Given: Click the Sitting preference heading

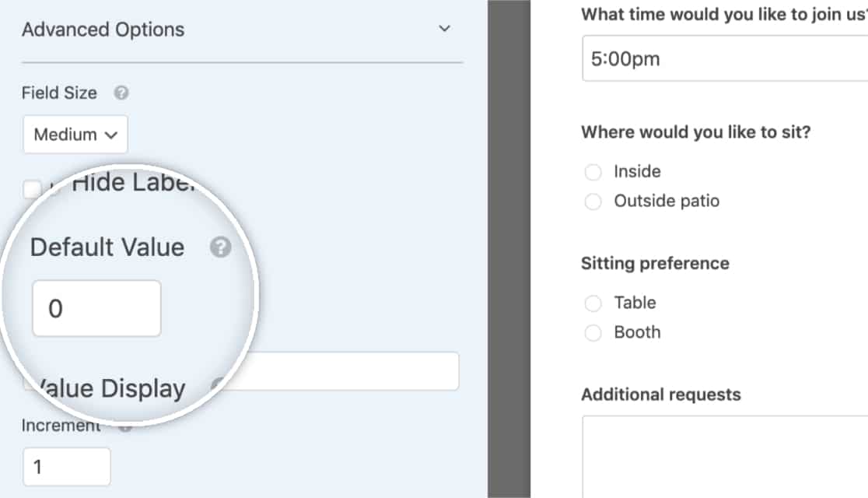Looking at the screenshot, I should click(655, 263).
